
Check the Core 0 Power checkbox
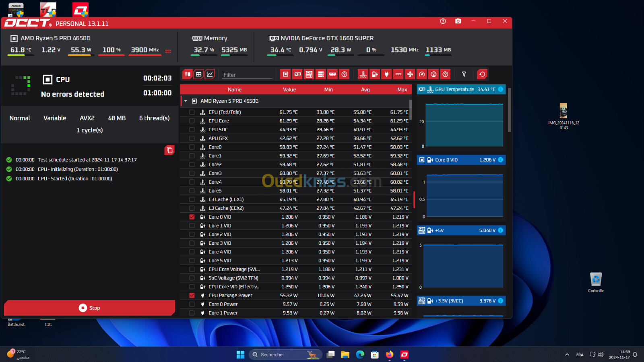coord(192,304)
